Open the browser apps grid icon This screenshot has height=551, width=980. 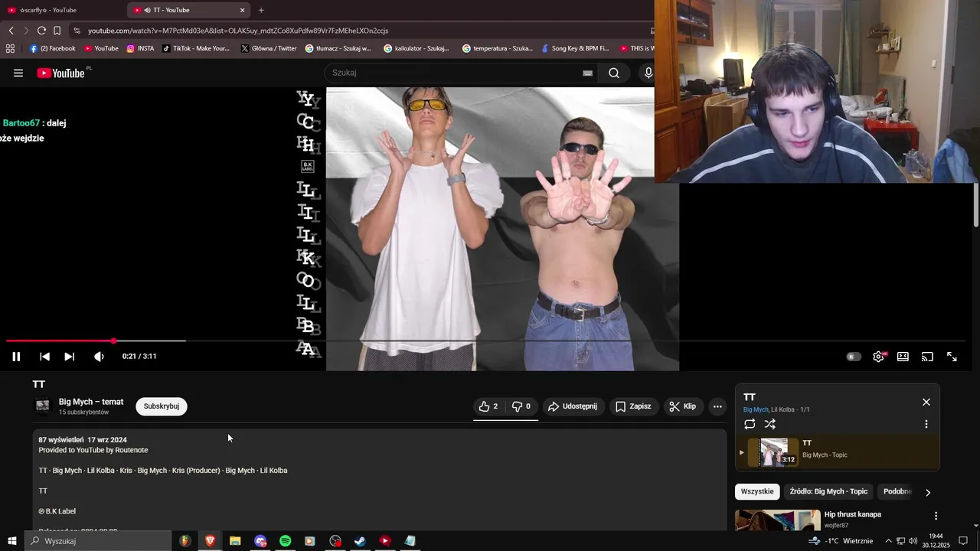pos(10,48)
